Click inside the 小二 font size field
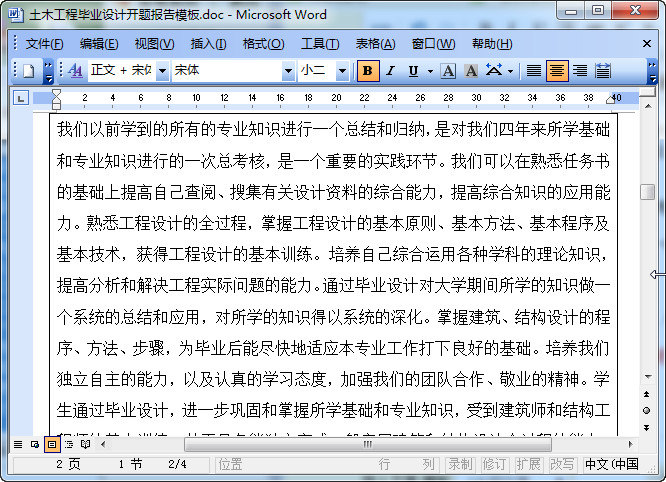The width and height of the screenshot is (666, 482). click(317, 70)
